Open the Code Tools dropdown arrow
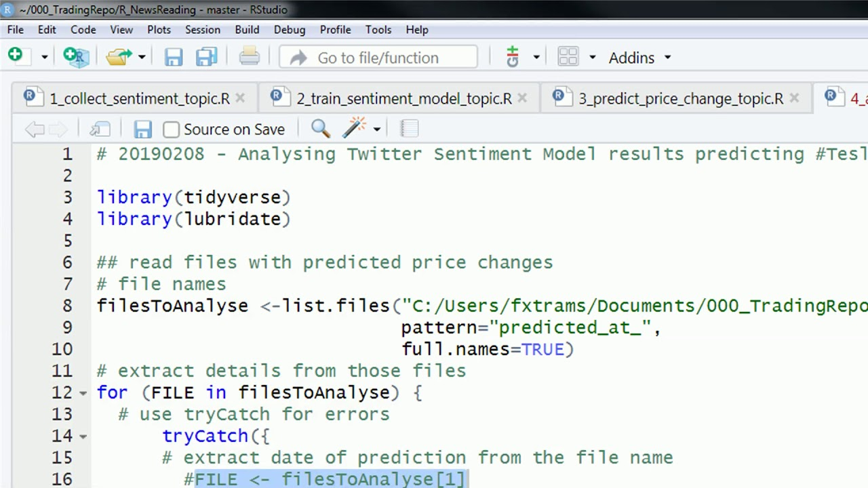 point(376,129)
